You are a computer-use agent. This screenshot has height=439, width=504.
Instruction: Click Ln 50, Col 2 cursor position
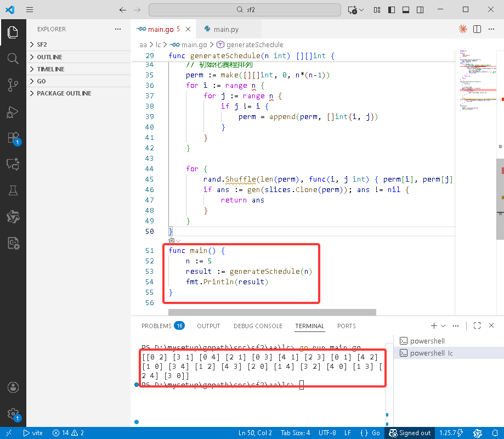tap(255, 433)
